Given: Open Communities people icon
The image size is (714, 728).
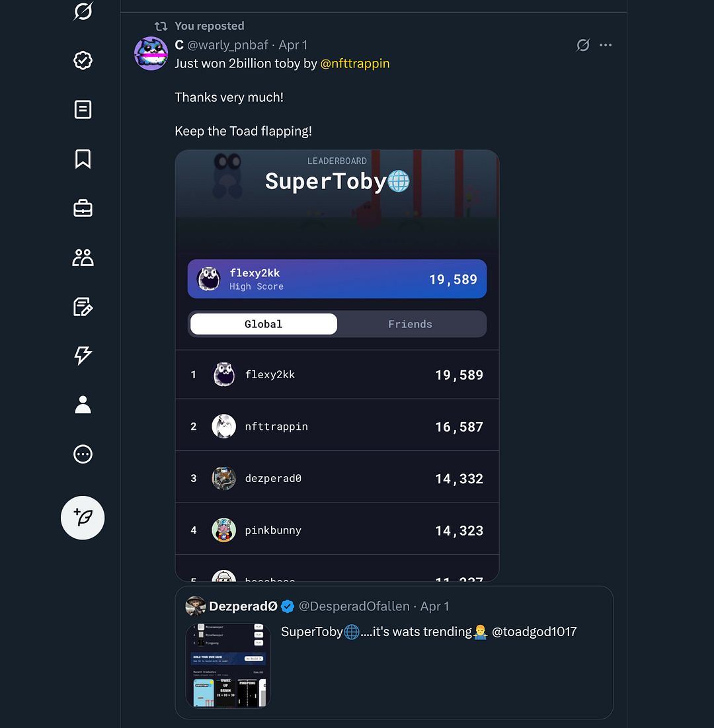Looking at the screenshot, I should pyautogui.click(x=83, y=257).
